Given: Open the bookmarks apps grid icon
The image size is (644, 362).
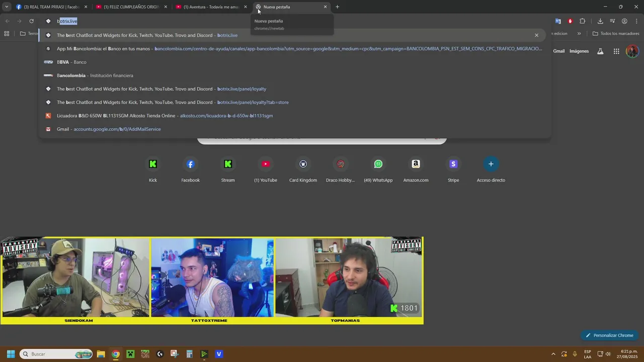Looking at the screenshot, I should [7, 34].
